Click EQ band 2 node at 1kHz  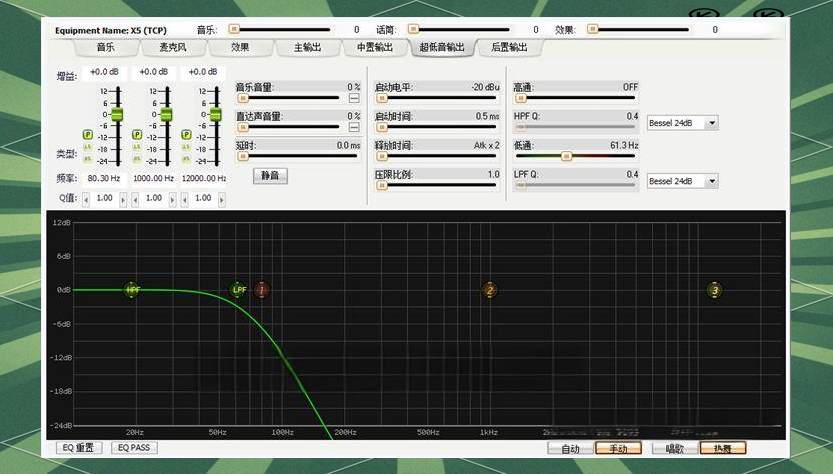[489, 290]
